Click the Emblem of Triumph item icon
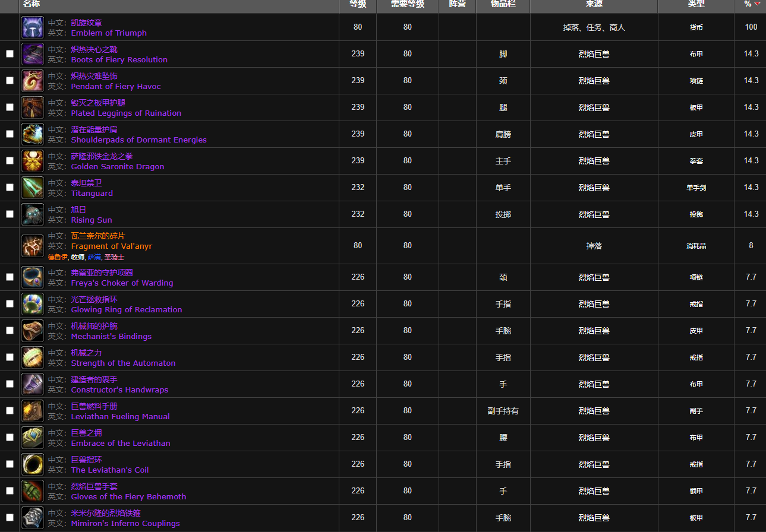766x532 pixels. coord(33,27)
